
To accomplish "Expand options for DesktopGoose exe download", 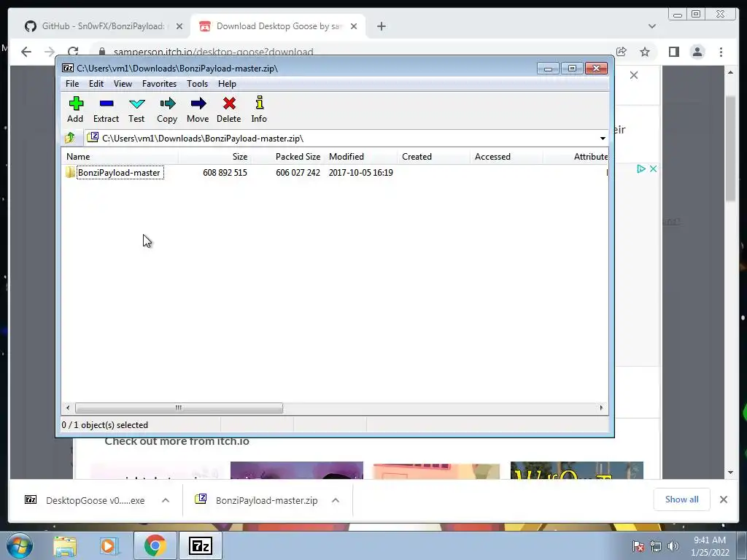I will [x=166, y=500].
